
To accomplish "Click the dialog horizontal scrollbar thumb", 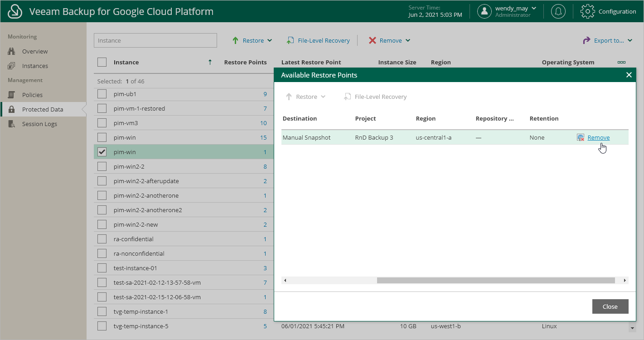I will [x=496, y=280].
